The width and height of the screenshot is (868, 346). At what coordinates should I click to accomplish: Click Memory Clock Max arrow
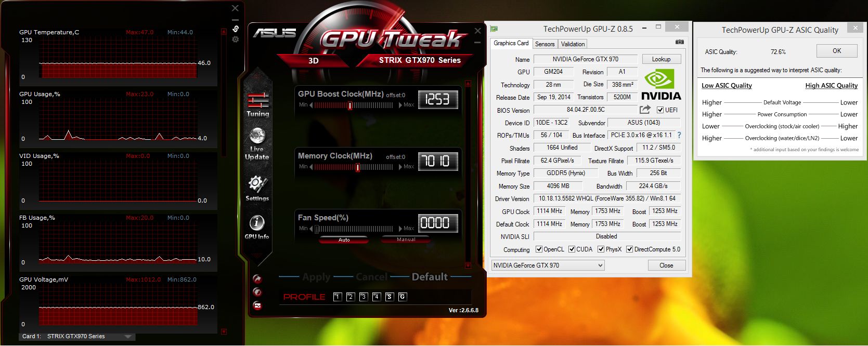[400, 167]
